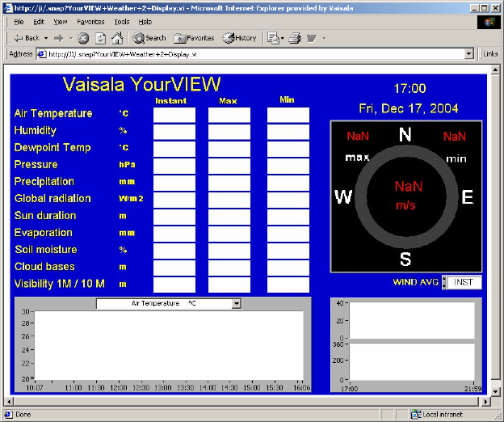Click the wind compass center NaN m/s

pyautogui.click(x=407, y=196)
